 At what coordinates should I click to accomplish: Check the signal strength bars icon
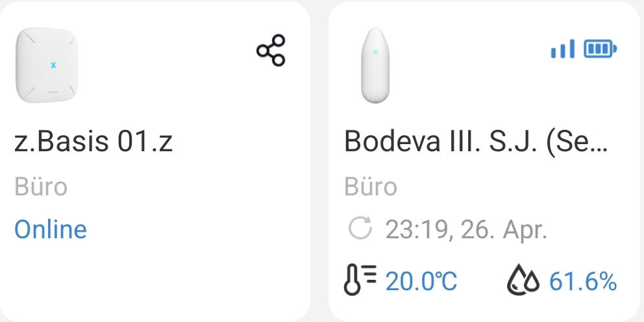(562, 49)
